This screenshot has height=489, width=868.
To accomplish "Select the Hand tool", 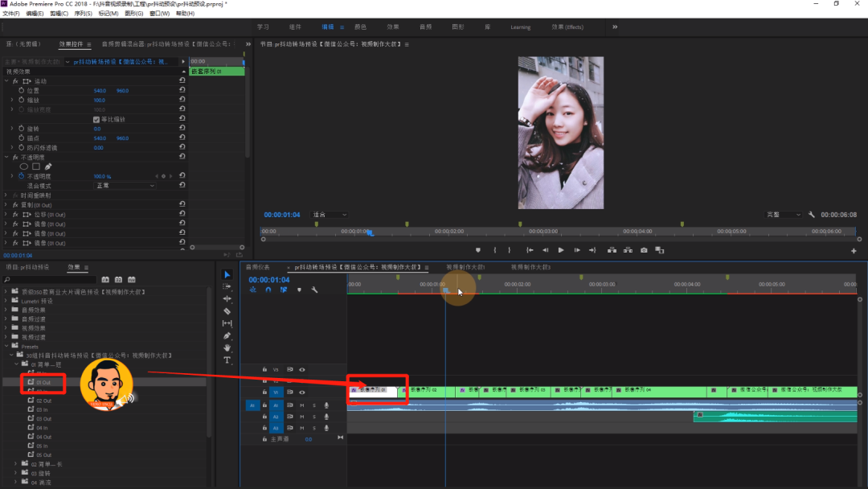I will (x=227, y=347).
